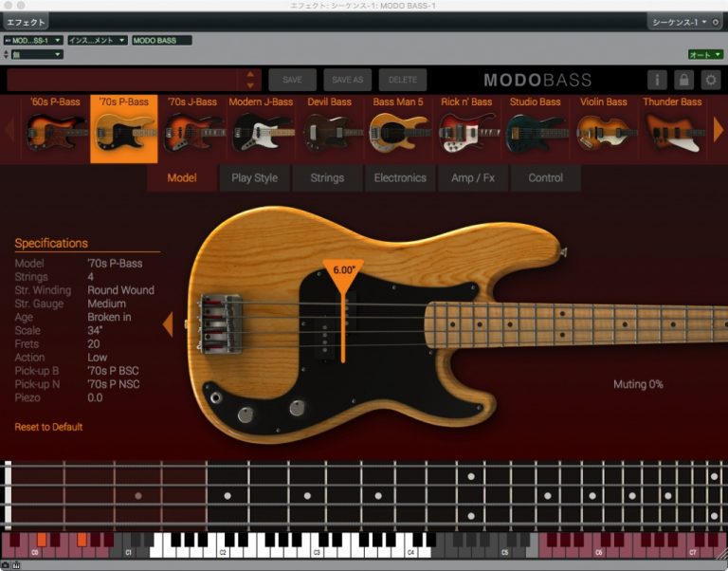Select previous preset with down arrow
The image size is (728, 571).
click(x=250, y=85)
